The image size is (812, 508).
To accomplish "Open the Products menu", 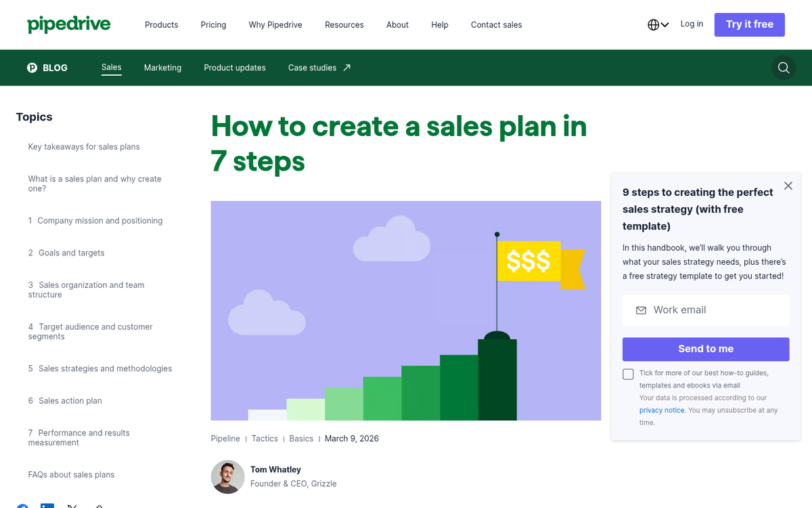I will click(161, 24).
